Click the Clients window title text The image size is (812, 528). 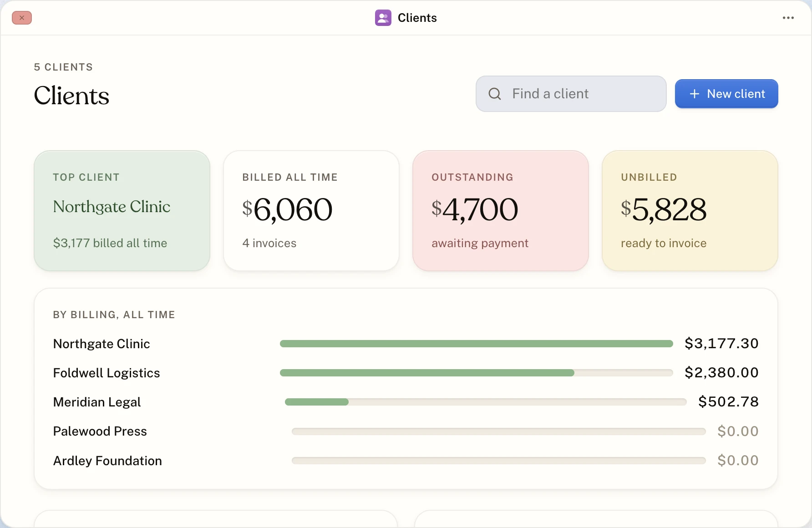417,18
